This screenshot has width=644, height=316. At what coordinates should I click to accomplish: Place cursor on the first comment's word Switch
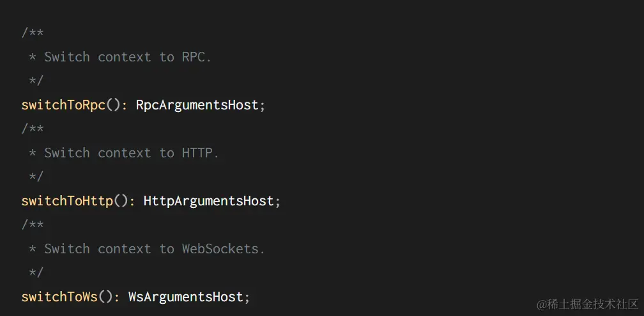[66, 57]
